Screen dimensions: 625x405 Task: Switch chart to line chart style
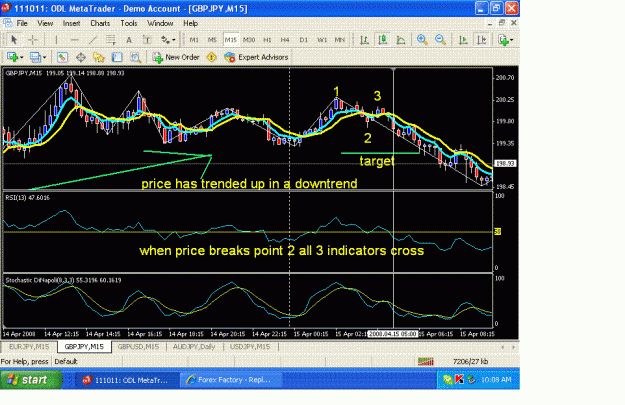401,40
